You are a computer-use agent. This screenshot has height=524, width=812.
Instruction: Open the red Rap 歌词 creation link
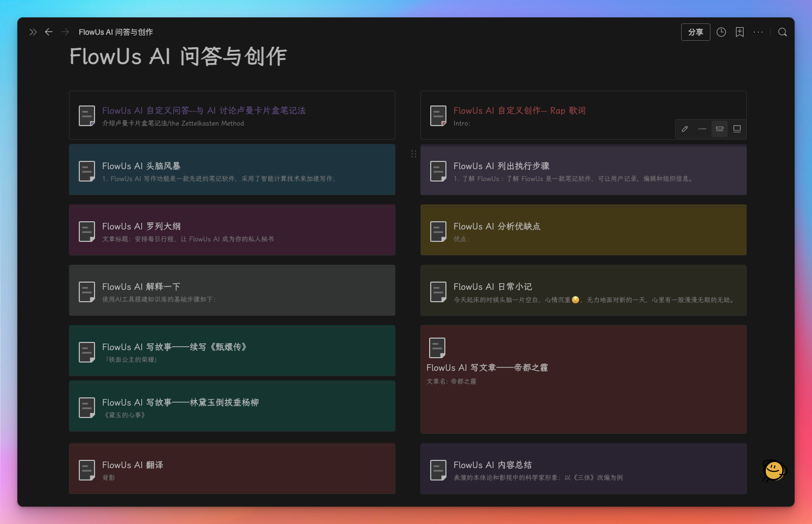(519, 110)
